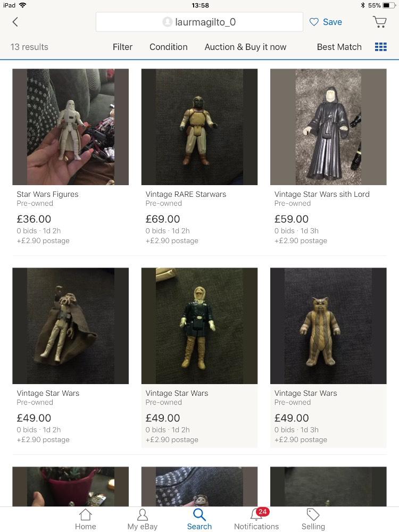
Task: Change sorting via Best Match
Action: 339,47
